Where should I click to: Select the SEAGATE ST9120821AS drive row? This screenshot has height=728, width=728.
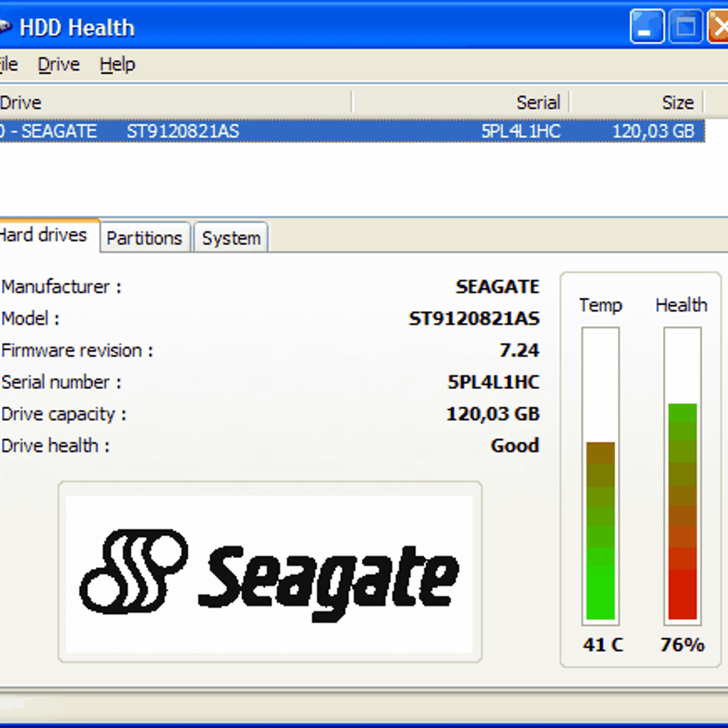[352, 131]
